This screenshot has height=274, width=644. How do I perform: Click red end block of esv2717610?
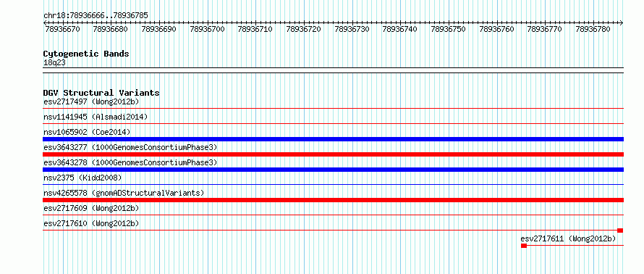coord(620,231)
